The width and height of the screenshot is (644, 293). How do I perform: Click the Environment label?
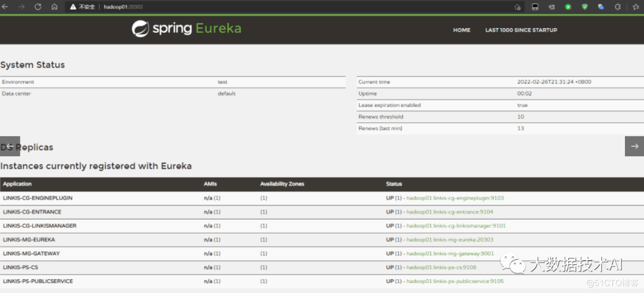point(18,82)
